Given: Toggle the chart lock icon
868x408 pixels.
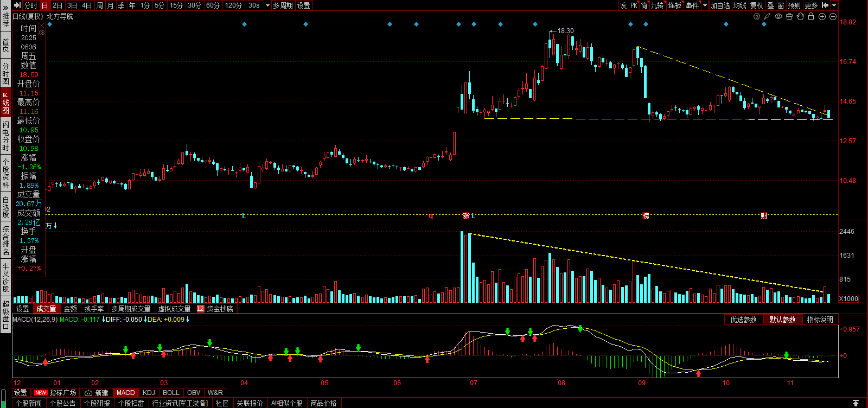Looking at the screenshot, I should 811,16.
